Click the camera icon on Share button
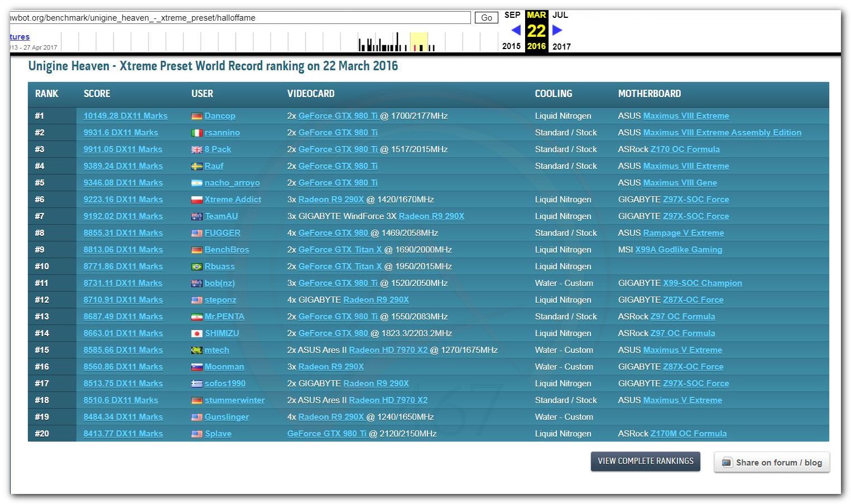Screen dimensions: 851x504 pyautogui.click(x=727, y=462)
